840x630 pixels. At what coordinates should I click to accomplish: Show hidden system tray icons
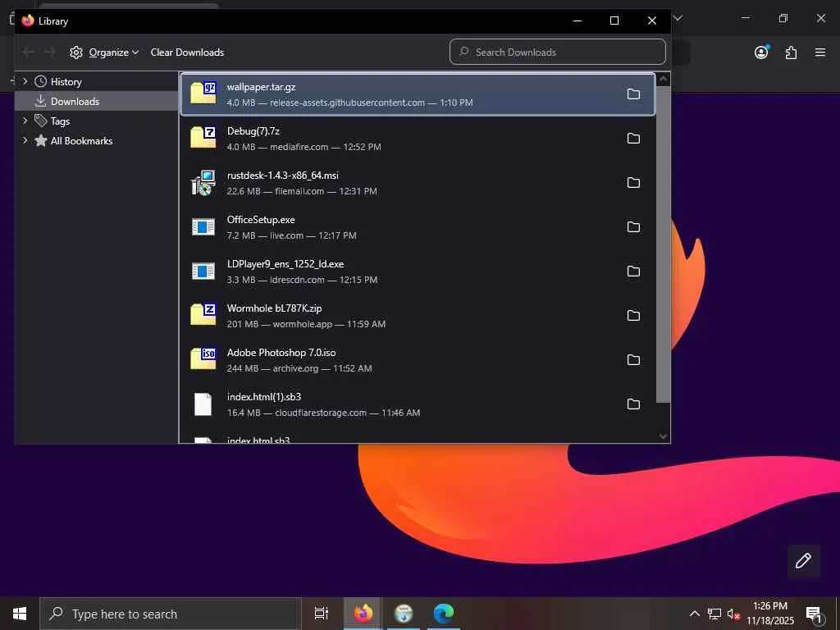coord(694,614)
